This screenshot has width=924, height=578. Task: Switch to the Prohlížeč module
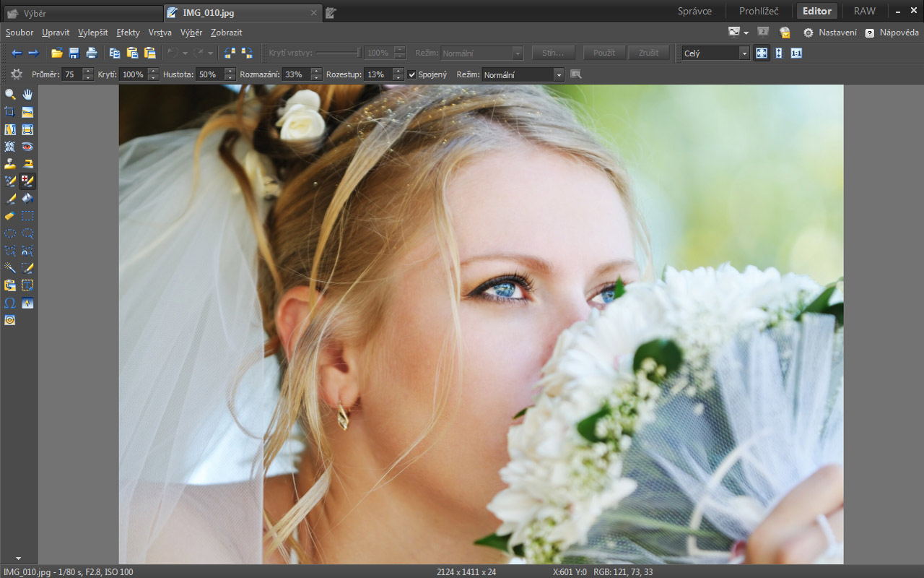tap(759, 11)
